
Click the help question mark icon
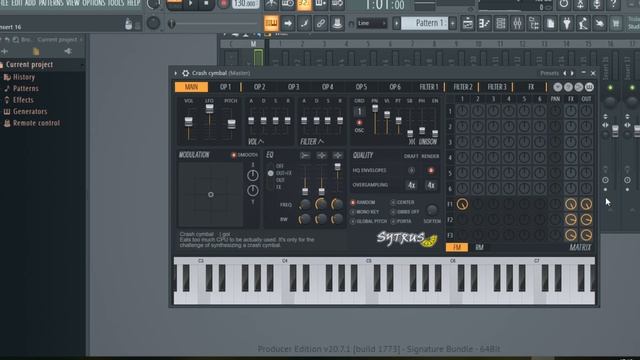click(613, 4)
